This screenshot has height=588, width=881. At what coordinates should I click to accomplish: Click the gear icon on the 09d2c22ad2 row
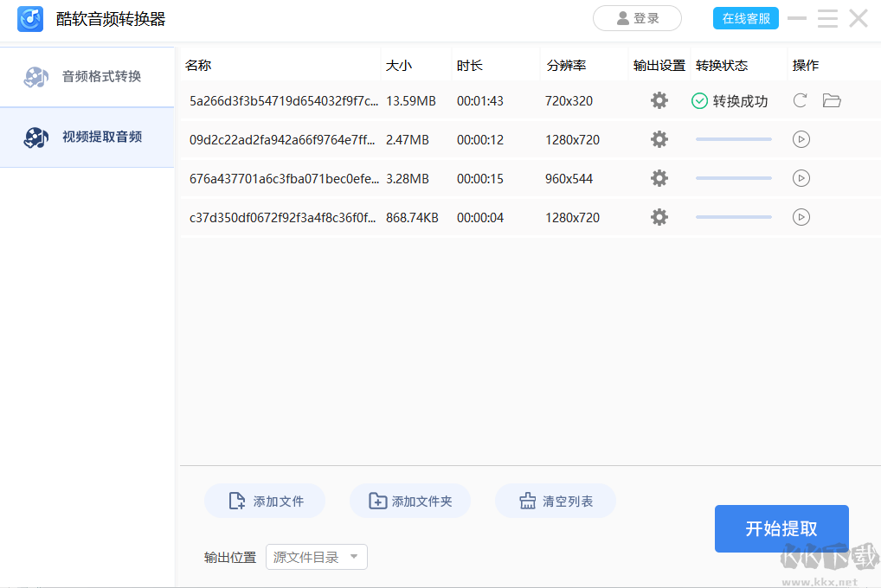pos(659,139)
